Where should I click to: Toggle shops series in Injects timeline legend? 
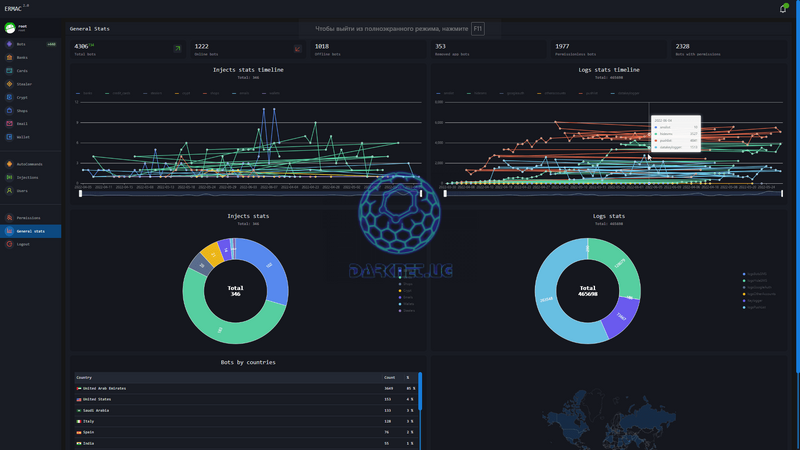point(211,93)
